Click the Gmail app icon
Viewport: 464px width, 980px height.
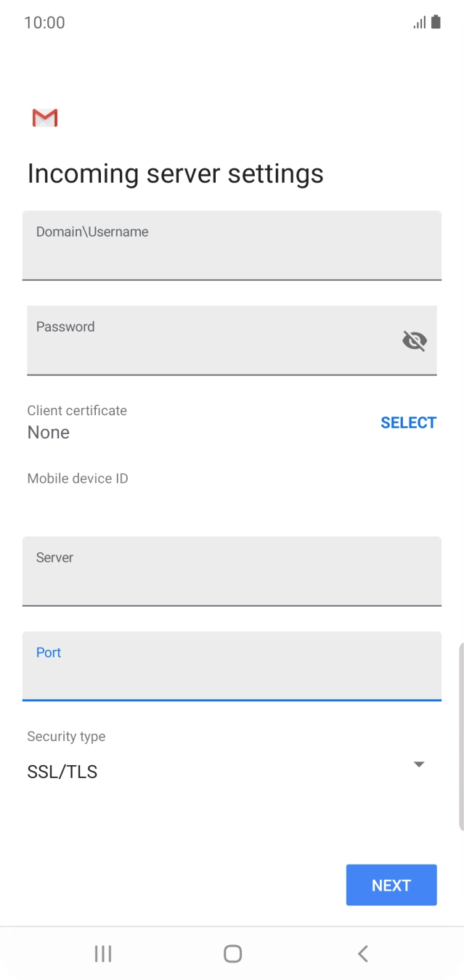pyautogui.click(x=44, y=117)
